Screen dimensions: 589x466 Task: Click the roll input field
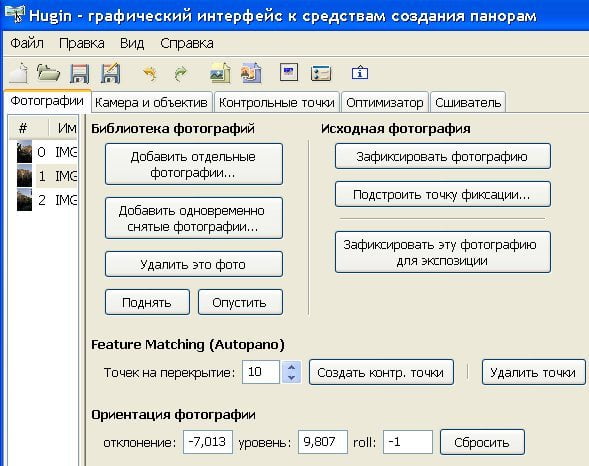tap(408, 442)
